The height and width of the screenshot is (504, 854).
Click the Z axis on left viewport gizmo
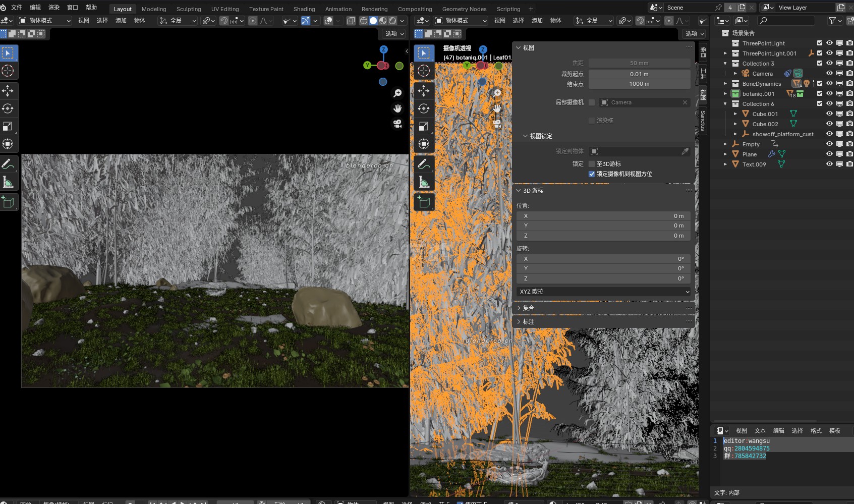384,49
